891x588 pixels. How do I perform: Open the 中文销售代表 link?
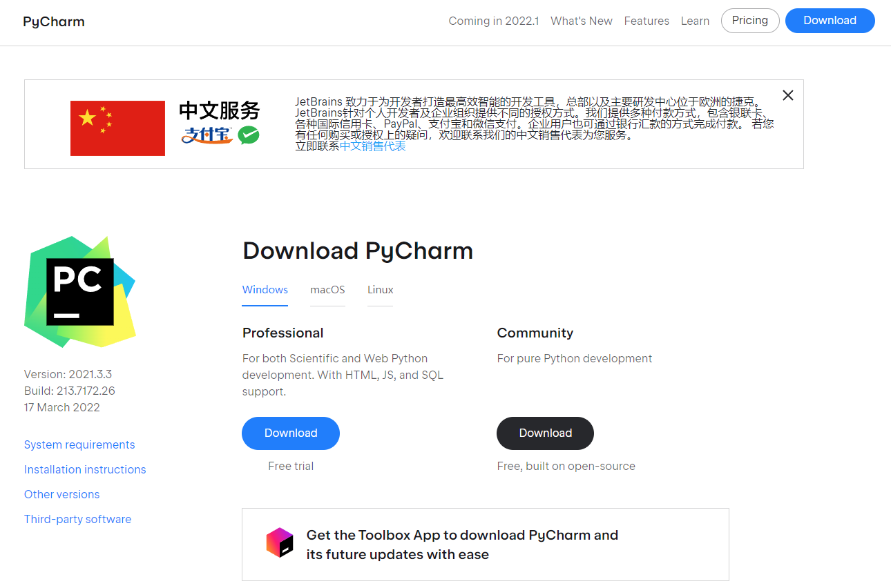coord(373,146)
